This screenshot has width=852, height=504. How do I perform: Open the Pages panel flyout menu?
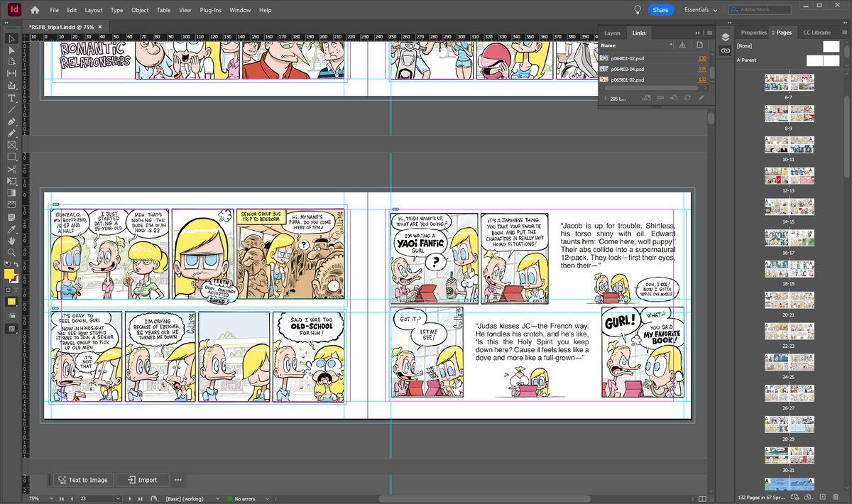pyautogui.click(x=844, y=33)
